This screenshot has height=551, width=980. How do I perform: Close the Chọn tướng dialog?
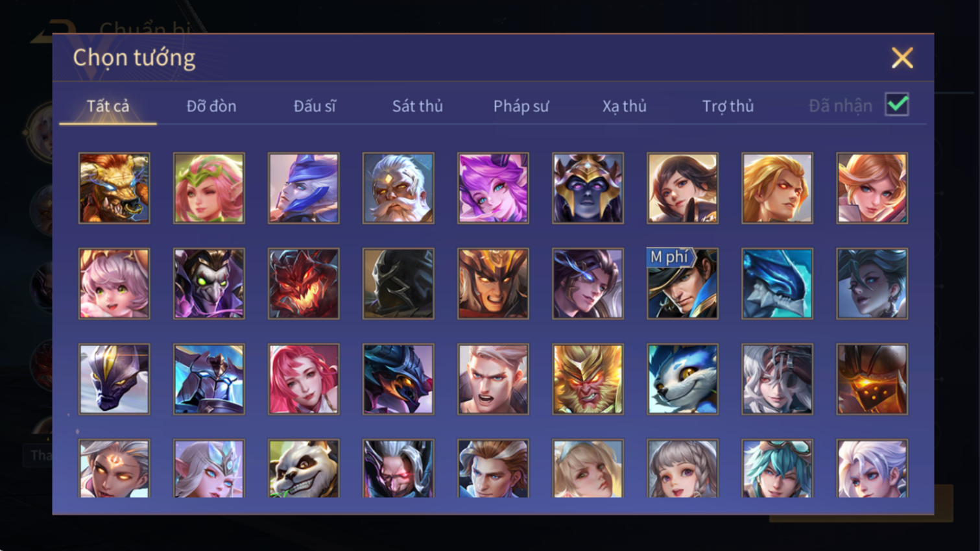tap(902, 58)
